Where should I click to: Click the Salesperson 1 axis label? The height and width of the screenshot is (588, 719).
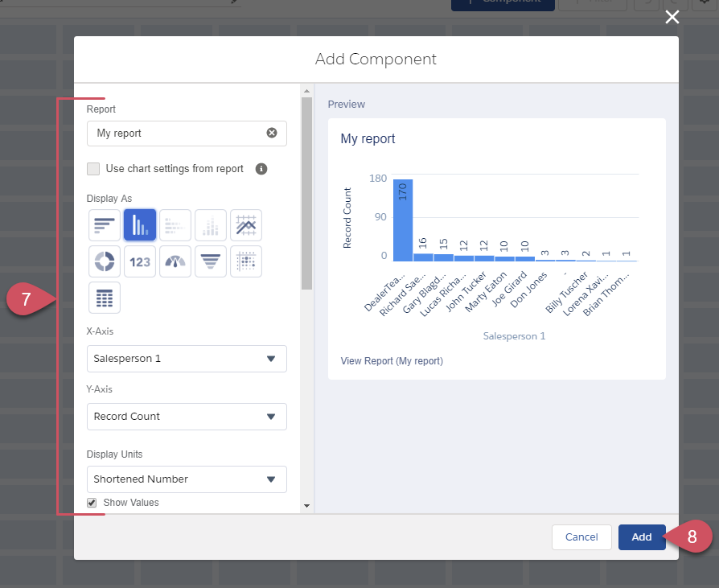514,336
